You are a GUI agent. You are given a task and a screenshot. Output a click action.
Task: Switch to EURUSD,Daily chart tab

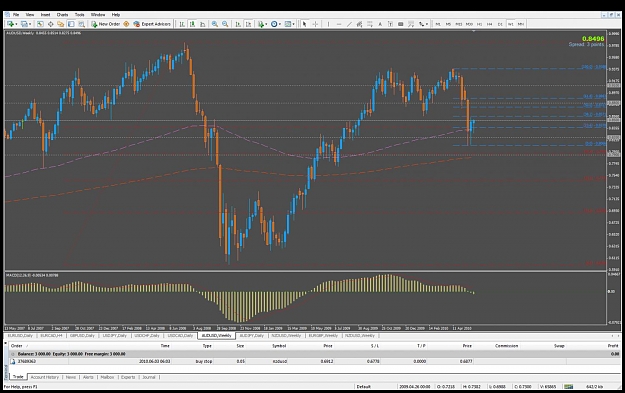[20, 336]
